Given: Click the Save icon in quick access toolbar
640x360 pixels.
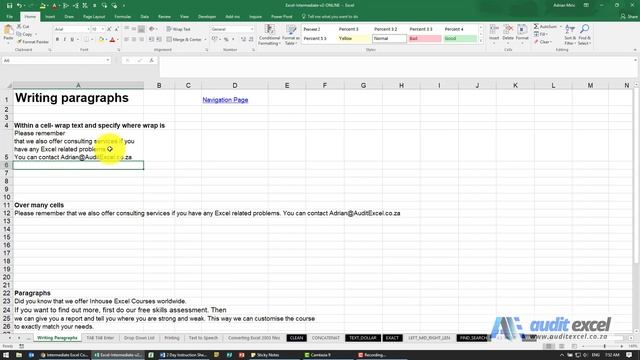Looking at the screenshot, I should 9,6.
